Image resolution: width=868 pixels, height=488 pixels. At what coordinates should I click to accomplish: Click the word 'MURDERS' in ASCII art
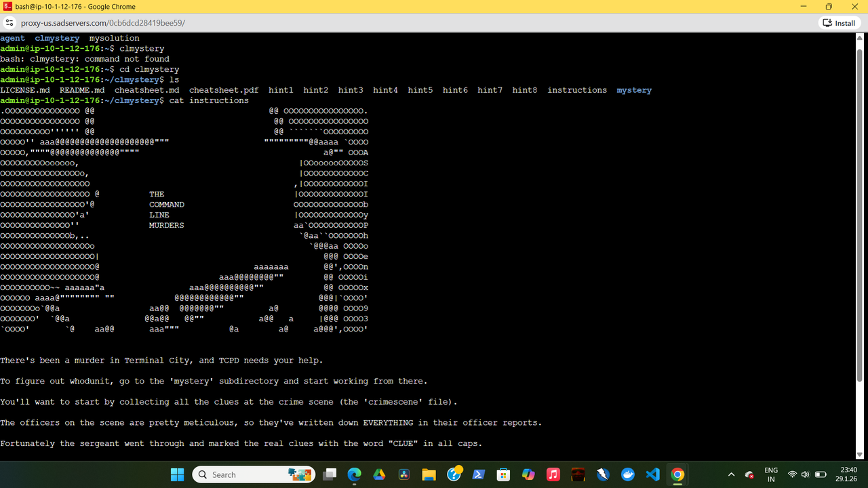[x=167, y=225]
